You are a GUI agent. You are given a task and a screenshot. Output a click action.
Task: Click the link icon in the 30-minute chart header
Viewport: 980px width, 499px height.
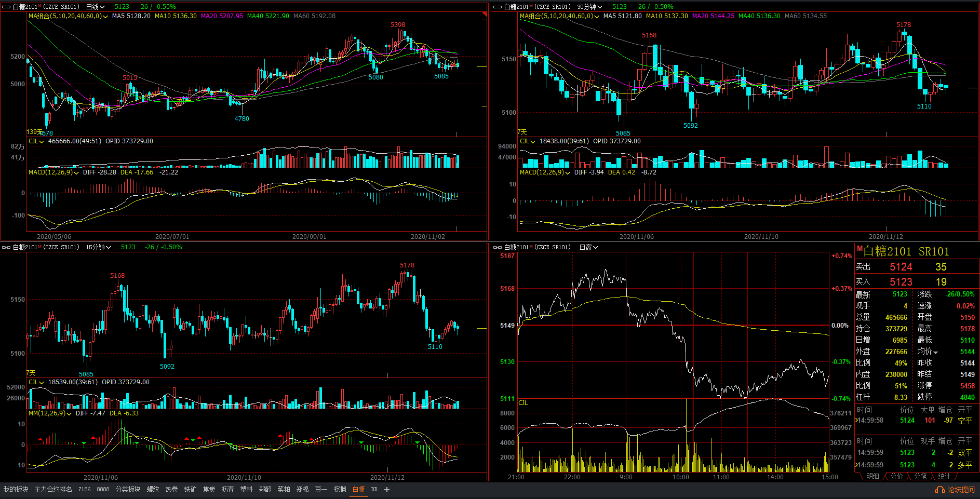497,7
